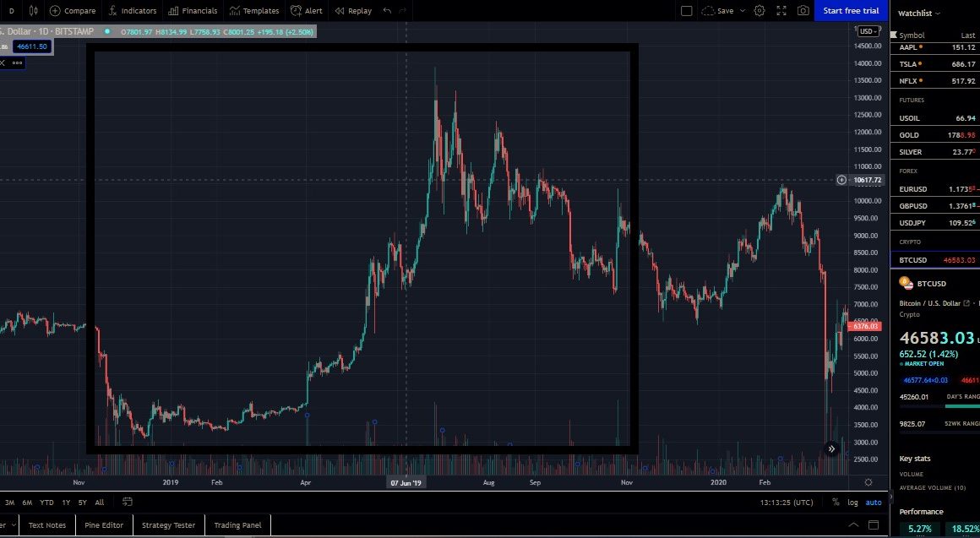Viewport: 980px width, 538px height.
Task: Toggle log scale on the chart
Action: (853, 503)
